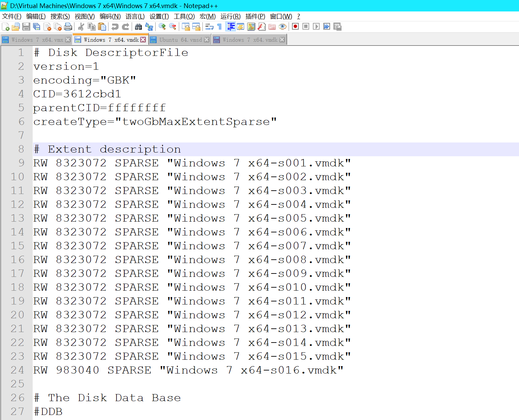Click the Open file folder icon
The width and height of the screenshot is (519, 420).
tap(16, 27)
